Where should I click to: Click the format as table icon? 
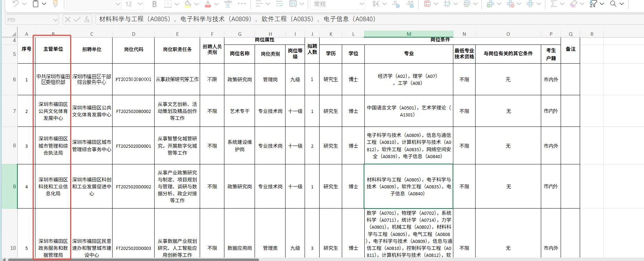click(x=467, y=4)
